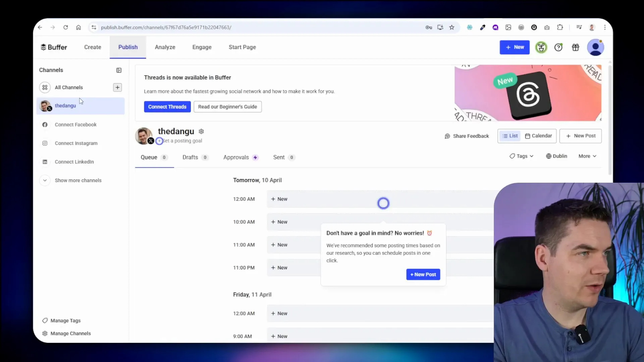Open the Publish tab
This screenshot has width=644, height=362.
[x=128, y=47]
